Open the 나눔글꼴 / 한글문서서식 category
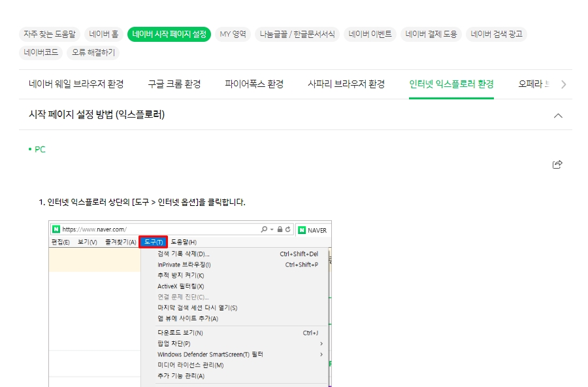Image resolution: width=588 pixels, height=387 pixels. click(x=297, y=34)
